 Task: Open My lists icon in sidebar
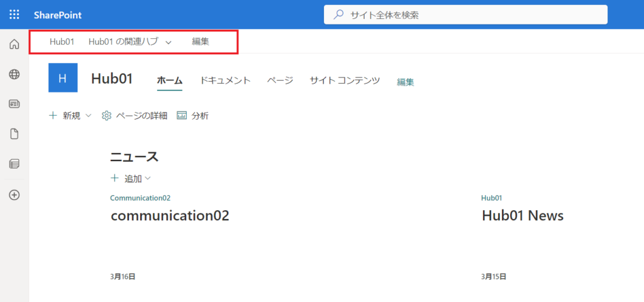(14, 164)
